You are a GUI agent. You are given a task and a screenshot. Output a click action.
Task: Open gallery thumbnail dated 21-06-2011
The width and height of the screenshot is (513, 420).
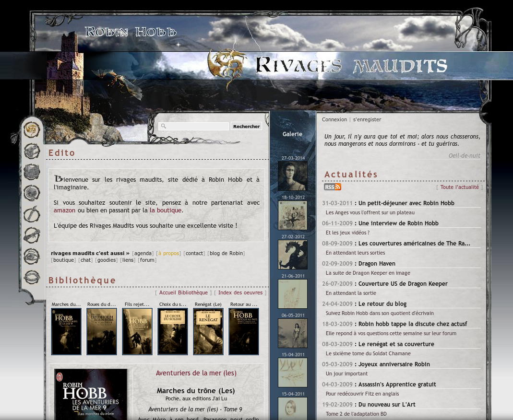292,294
